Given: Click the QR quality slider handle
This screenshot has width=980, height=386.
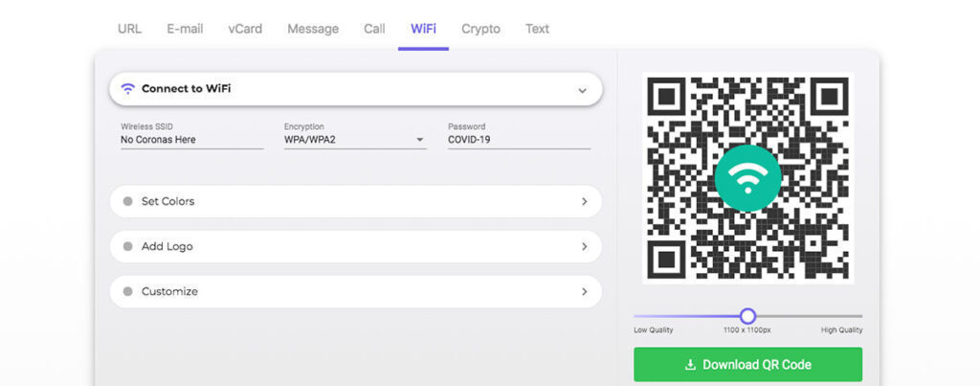Looking at the screenshot, I should coord(747,316).
